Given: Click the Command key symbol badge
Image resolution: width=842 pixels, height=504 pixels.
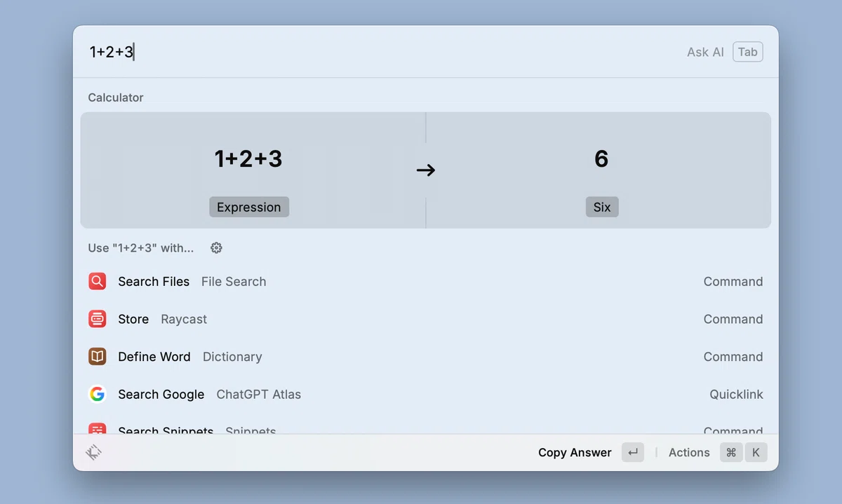Looking at the screenshot, I should pos(731,453).
